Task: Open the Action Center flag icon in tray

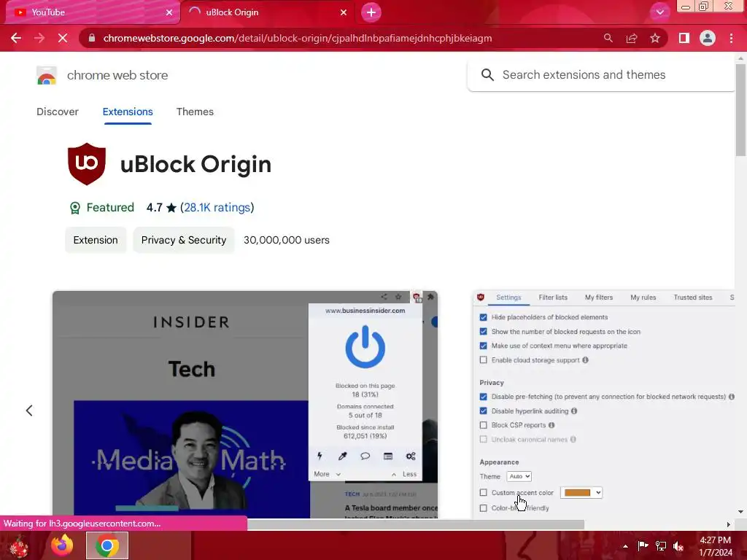Action: click(643, 545)
